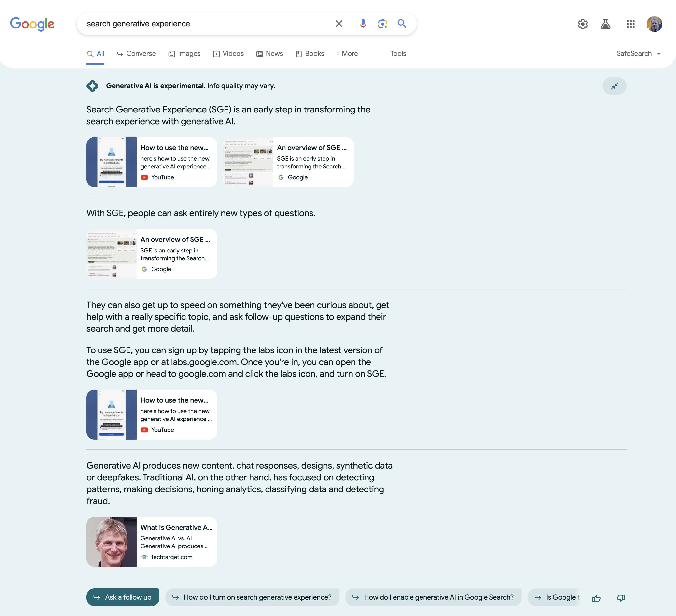Click the Ask a follow up button

coord(123,597)
